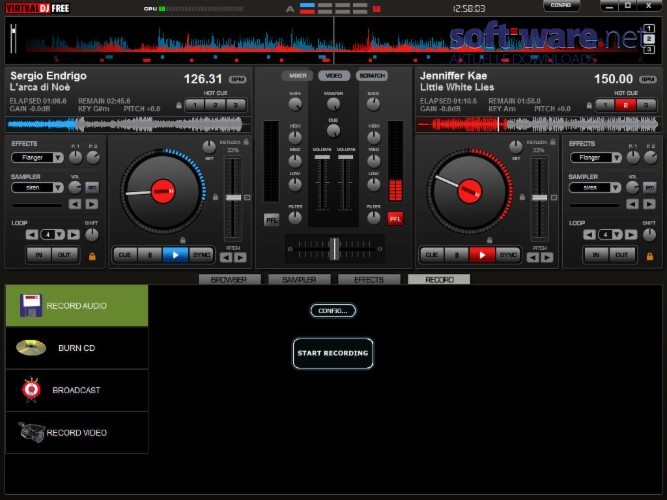Click the left turntable platter
This screenshot has width=667, height=500.
tap(163, 191)
